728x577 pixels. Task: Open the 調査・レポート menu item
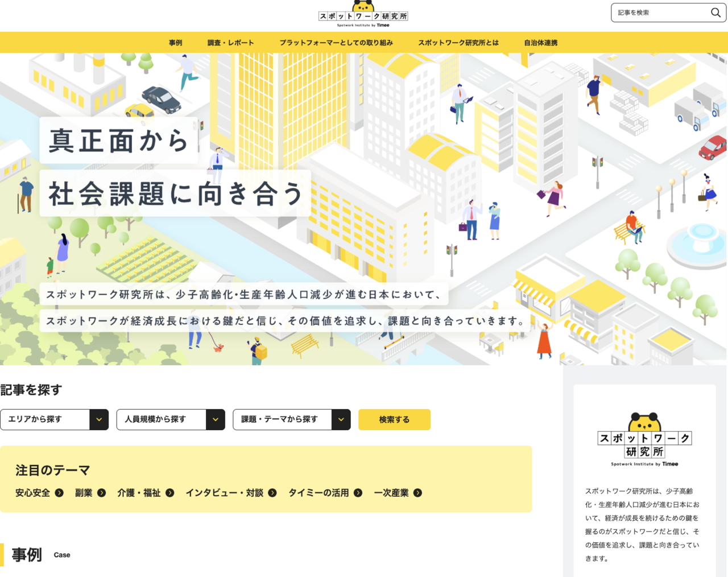click(230, 43)
